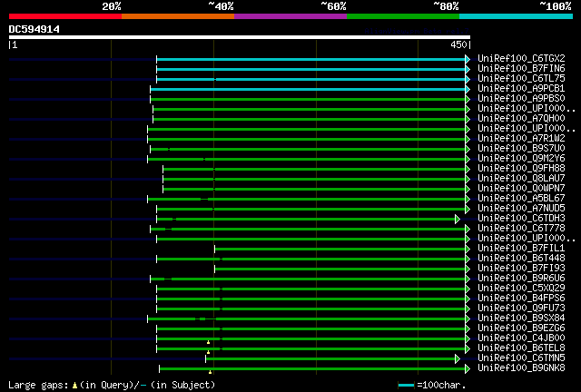The image size is (581, 392).
Task: Select the UniRef100_Q9FU73 label
Action: (x=521, y=308)
